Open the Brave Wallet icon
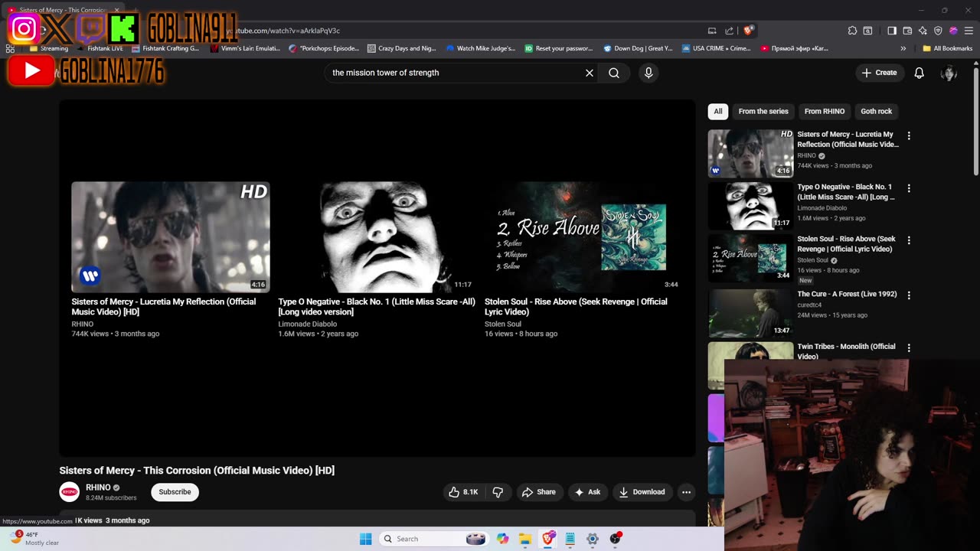The height and width of the screenshot is (551, 980). point(907,31)
